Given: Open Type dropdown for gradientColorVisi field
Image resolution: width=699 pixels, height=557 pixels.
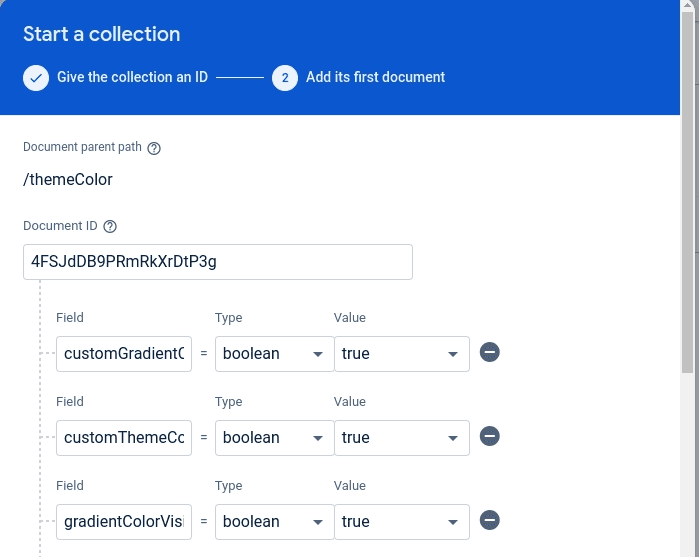Looking at the screenshot, I should coord(274,522).
